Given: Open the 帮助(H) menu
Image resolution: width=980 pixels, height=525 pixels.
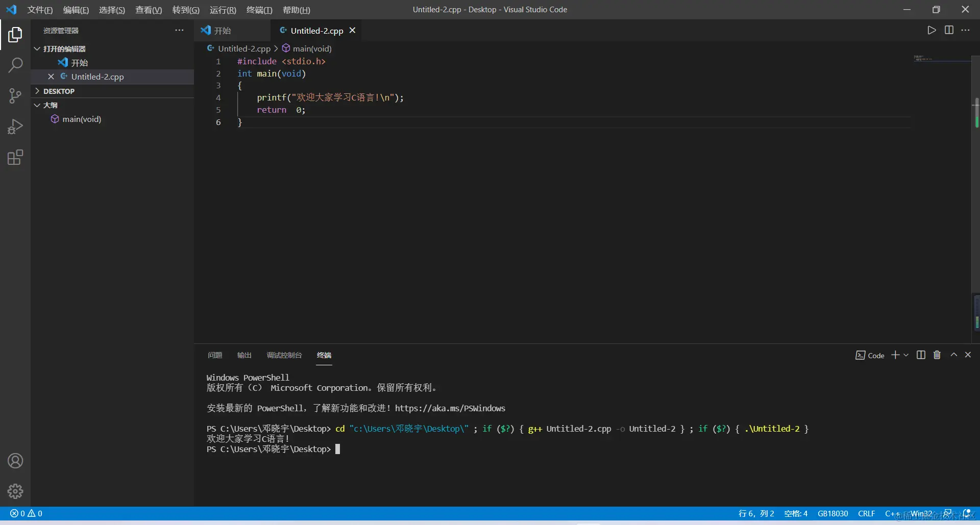Looking at the screenshot, I should pos(297,10).
